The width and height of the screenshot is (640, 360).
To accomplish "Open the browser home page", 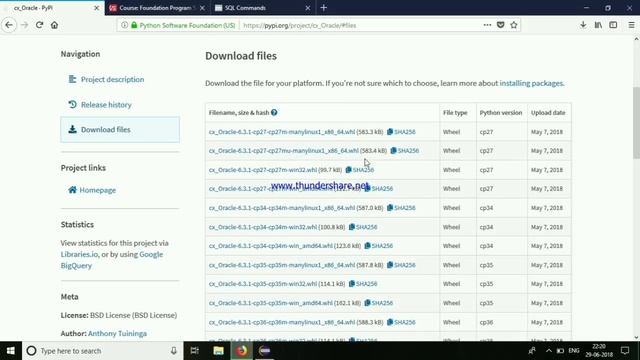I will (x=54, y=25).
